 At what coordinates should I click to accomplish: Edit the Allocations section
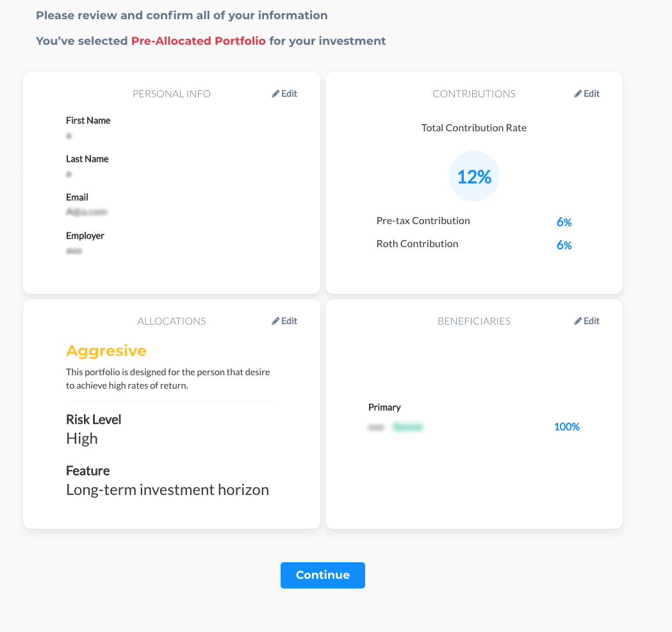click(284, 321)
